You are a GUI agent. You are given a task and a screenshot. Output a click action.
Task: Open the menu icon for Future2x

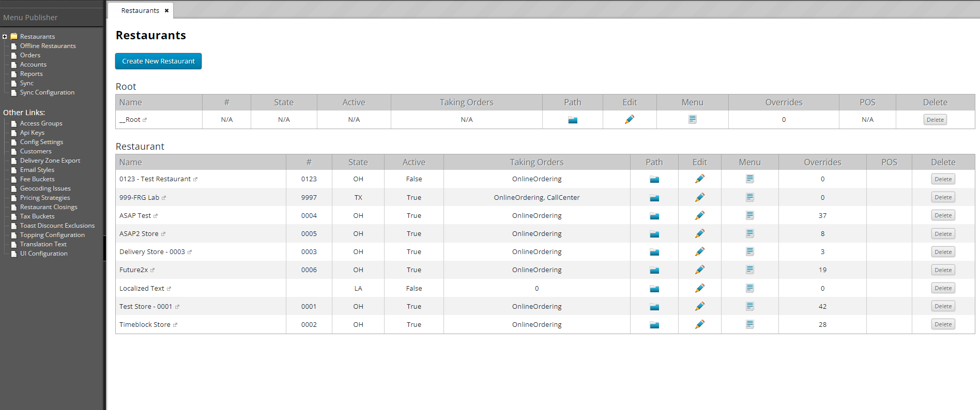pyautogui.click(x=750, y=270)
